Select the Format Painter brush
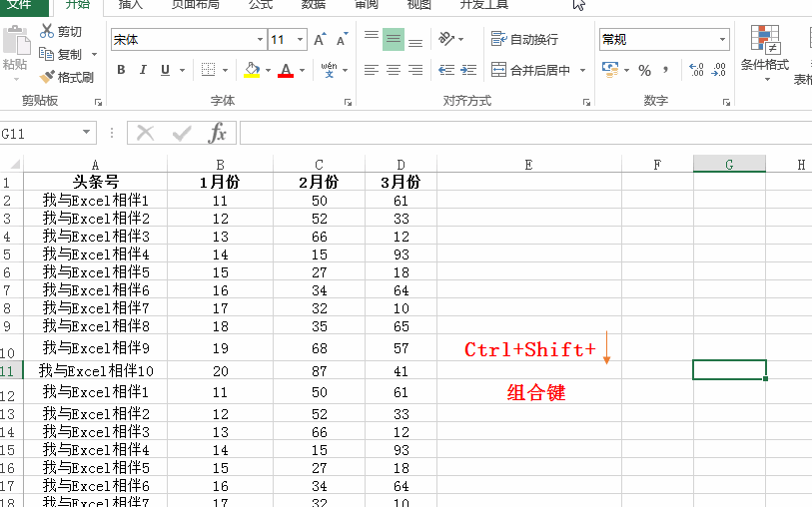This screenshot has height=507, width=812. point(47,77)
